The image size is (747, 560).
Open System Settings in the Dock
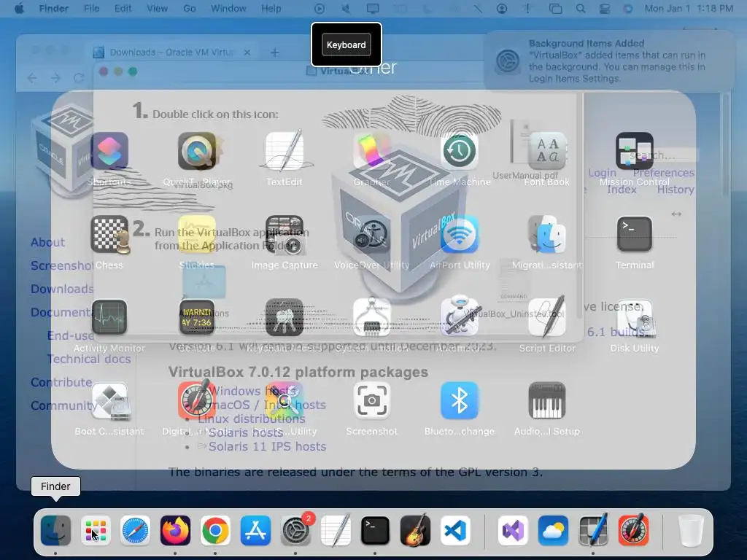tap(295, 530)
